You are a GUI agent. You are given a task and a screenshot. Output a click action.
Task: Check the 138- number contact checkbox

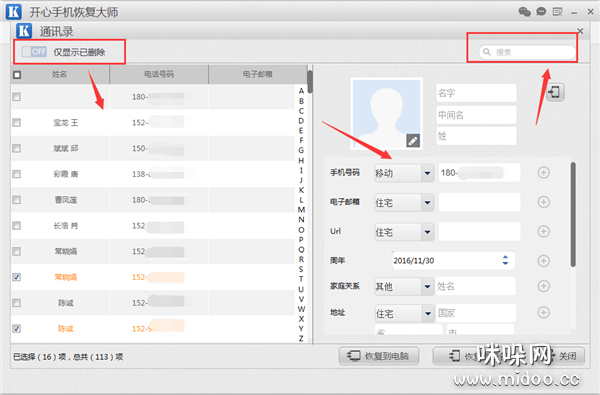coord(16,174)
